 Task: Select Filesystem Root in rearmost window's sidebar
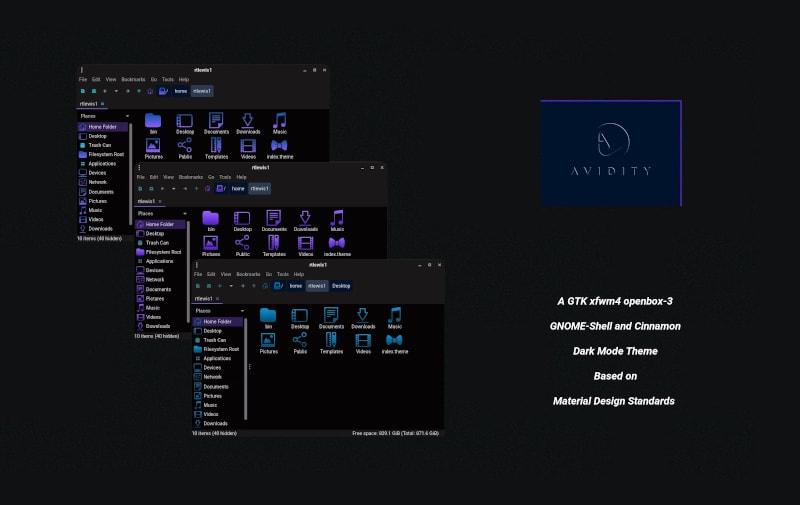(x=106, y=155)
